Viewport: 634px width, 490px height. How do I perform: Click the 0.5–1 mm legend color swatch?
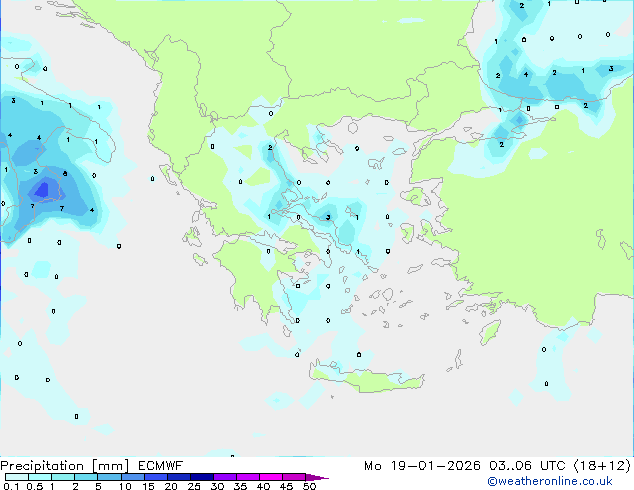click(x=40, y=477)
